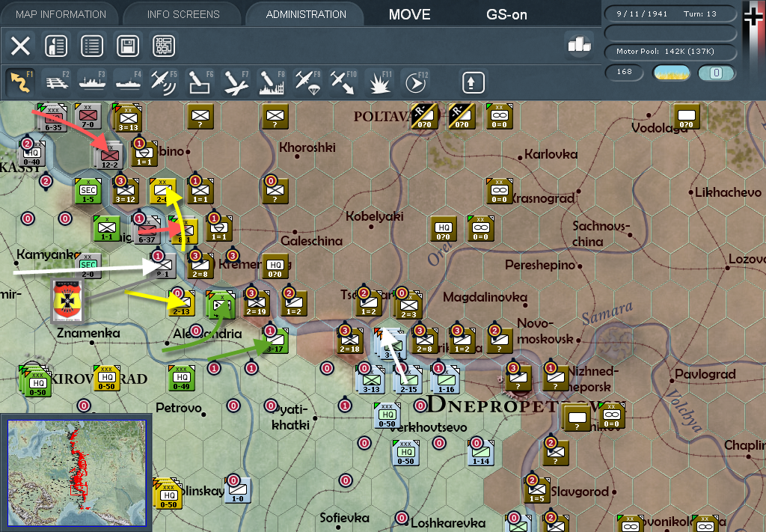This screenshot has width=766, height=532.
Task: Select the 7-0 gray unit counter
Action: click(88, 116)
